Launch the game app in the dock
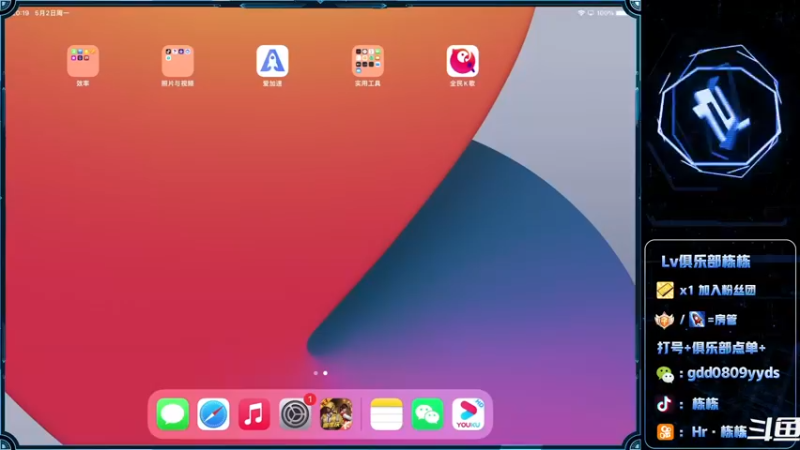Image resolution: width=800 pixels, height=450 pixels. coord(336,414)
